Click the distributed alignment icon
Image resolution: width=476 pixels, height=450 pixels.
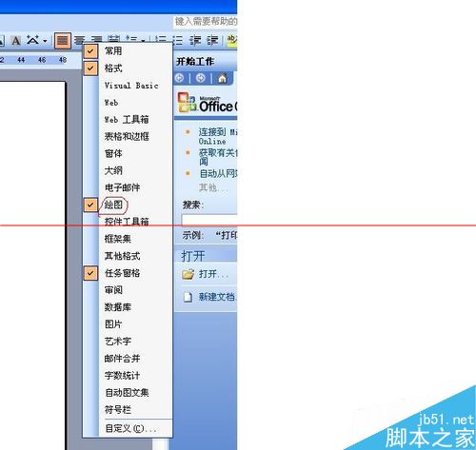click(113, 39)
